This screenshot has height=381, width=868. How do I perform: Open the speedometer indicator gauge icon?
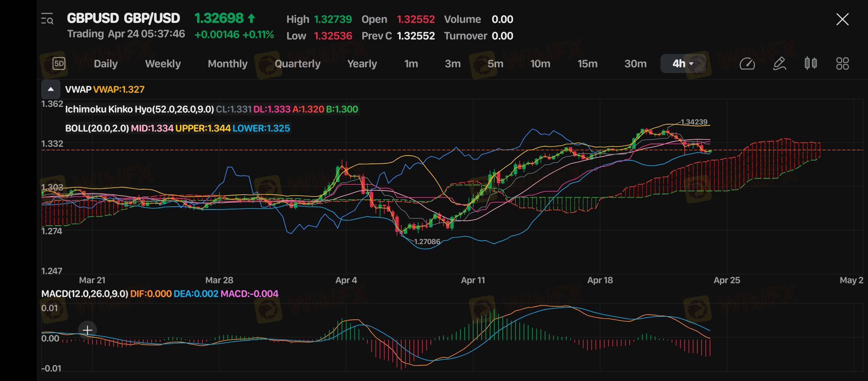(747, 64)
